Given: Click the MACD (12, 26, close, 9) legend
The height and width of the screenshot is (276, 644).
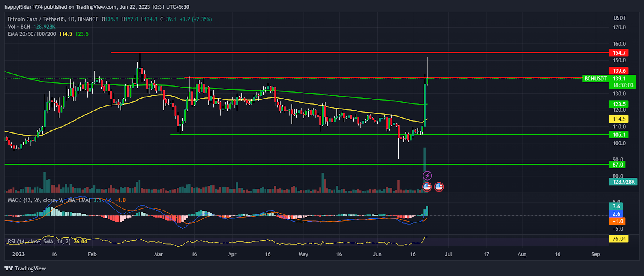Looking at the screenshot, I should [49, 200].
